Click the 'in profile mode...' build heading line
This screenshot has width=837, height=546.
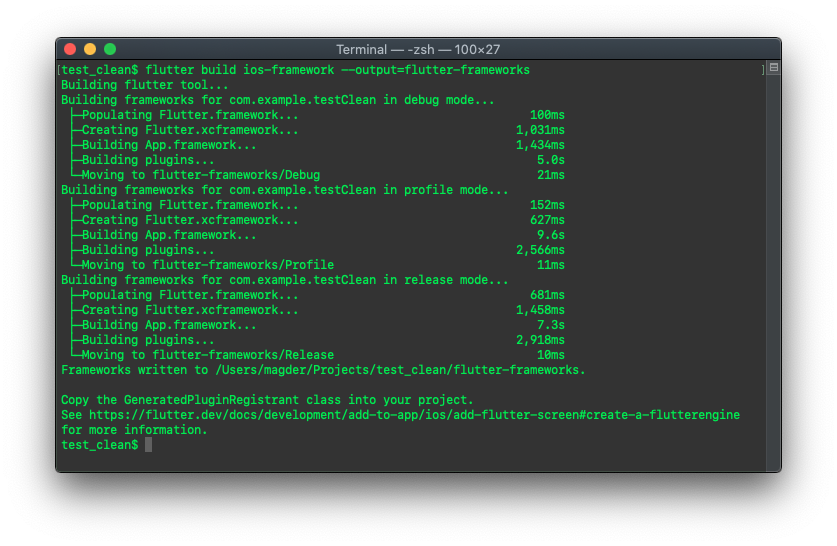(x=285, y=190)
